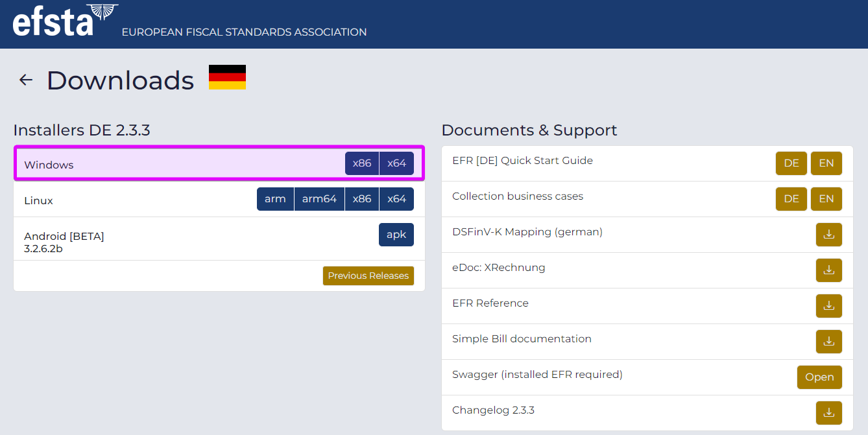
Task: Download the eDoc: XRechnung document
Action: pos(828,270)
